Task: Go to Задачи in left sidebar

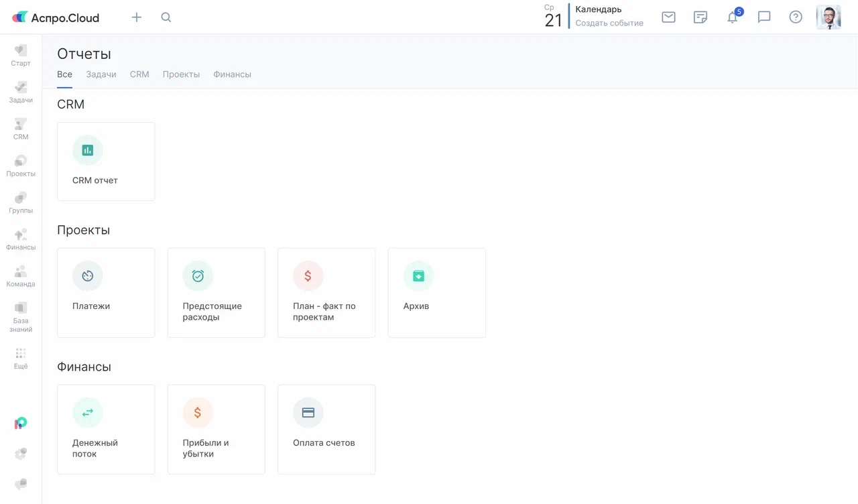Action: click(21, 92)
